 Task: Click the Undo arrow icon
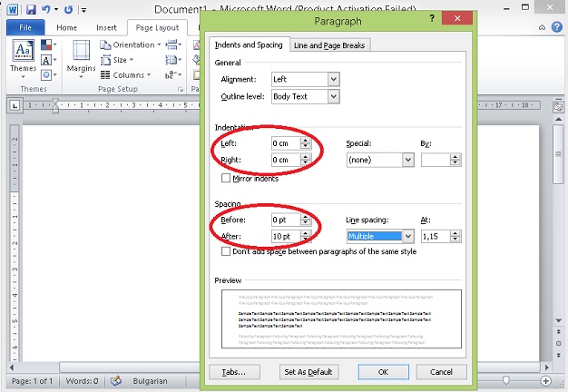(45, 10)
